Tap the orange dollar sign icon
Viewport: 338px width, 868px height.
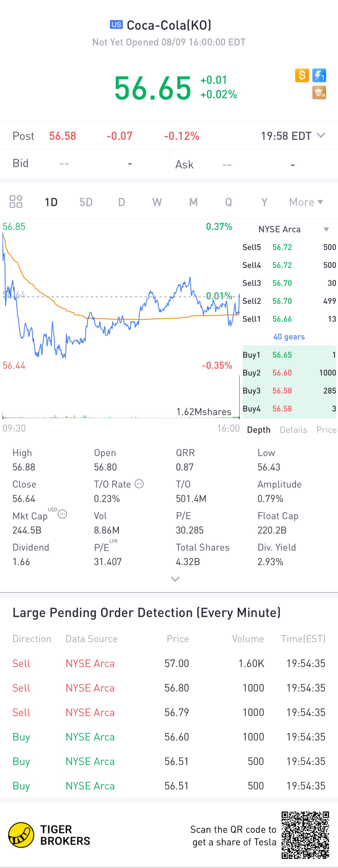pos(302,75)
